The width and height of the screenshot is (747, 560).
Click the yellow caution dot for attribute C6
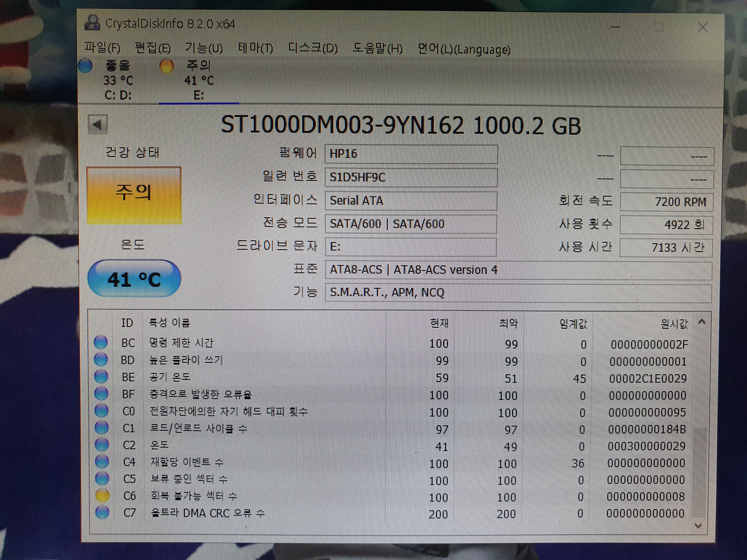point(102,496)
